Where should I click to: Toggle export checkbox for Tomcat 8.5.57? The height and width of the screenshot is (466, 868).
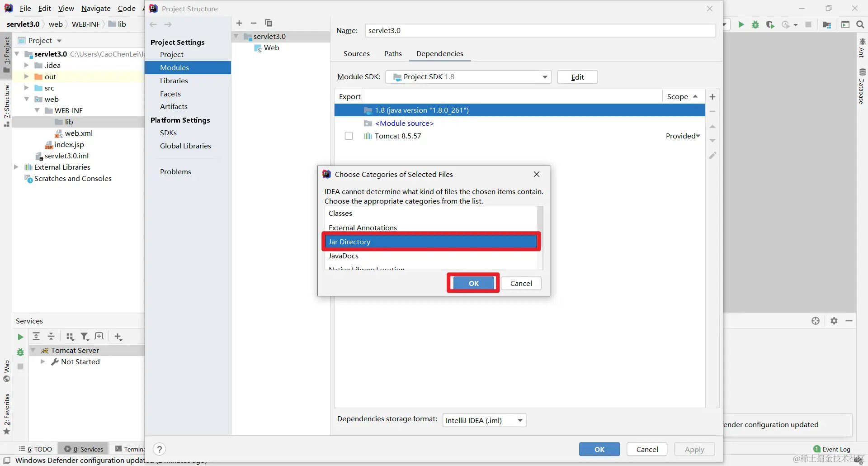pyautogui.click(x=349, y=136)
